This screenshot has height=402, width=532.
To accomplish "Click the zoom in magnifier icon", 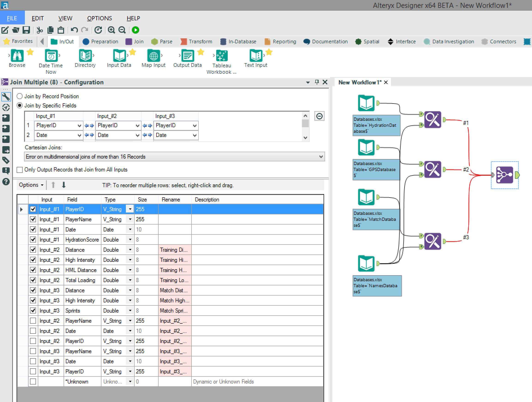I will point(111,30).
